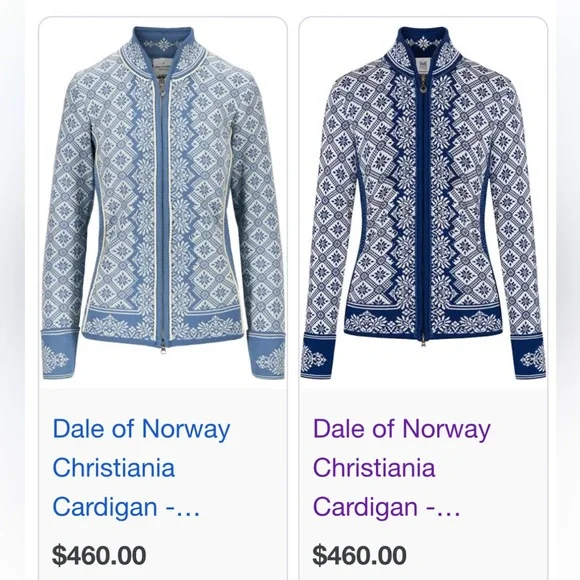Tap the $460.00 price under light blue cardigan

(99, 555)
